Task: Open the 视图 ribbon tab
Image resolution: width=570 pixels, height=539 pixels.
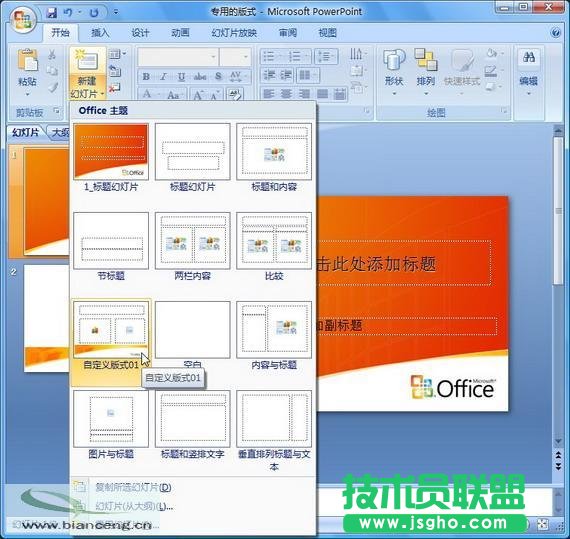Action: [328, 33]
